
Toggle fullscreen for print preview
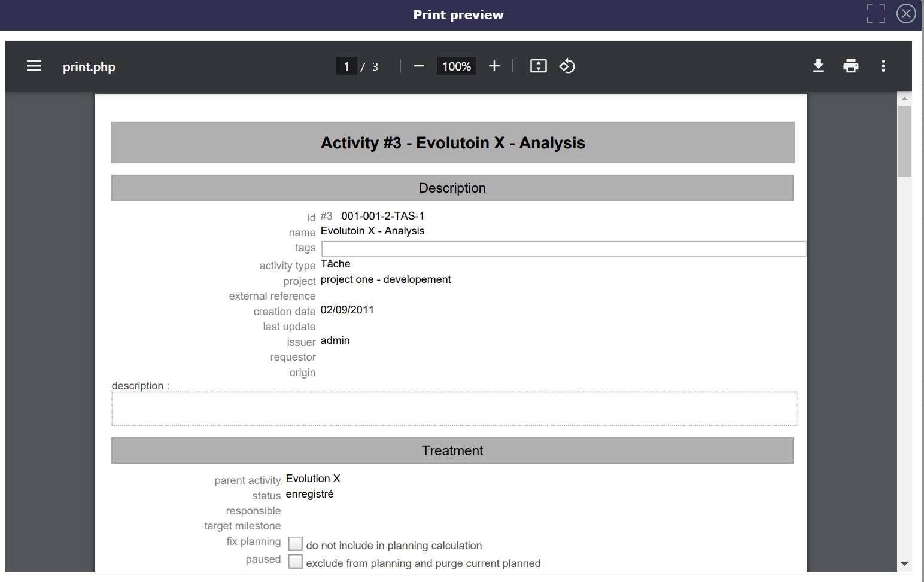[876, 14]
